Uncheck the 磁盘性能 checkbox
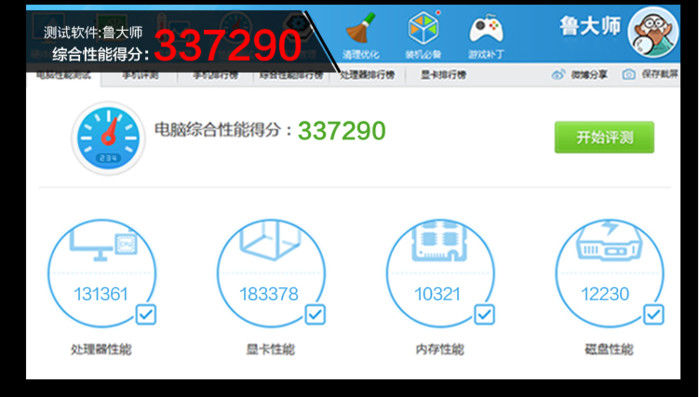Image resolution: width=700 pixels, height=397 pixels. coord(654,314)
